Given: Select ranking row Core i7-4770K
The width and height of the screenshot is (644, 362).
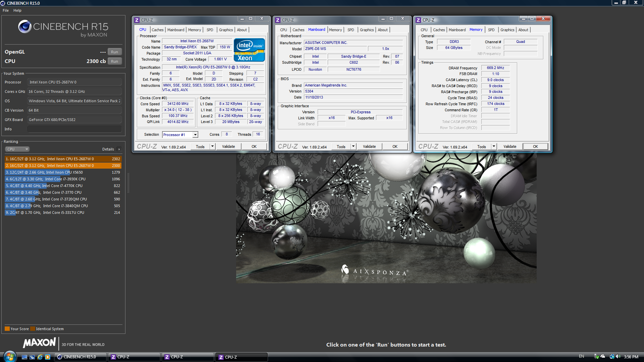Looking at the screenshot, I should tap(63, 186).
